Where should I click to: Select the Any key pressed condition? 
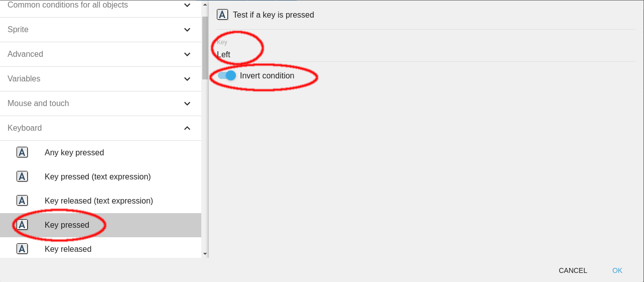(x=74, y=152)
